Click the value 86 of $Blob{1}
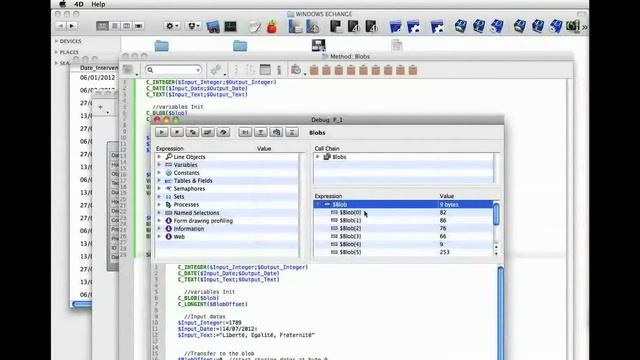Screen dimensions: 640x360 443,220
